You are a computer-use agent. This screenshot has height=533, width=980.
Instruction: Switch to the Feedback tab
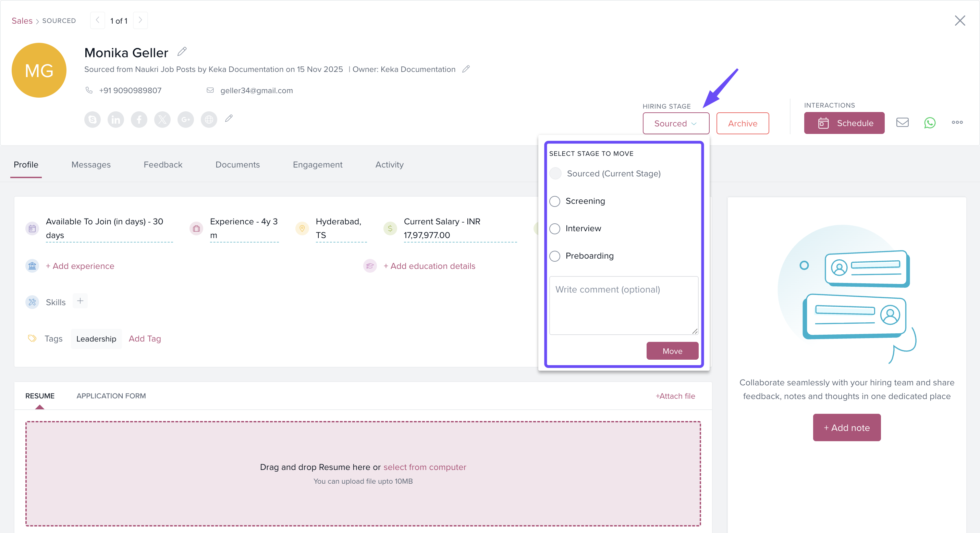pyautogui.click(x=163, y=164)
